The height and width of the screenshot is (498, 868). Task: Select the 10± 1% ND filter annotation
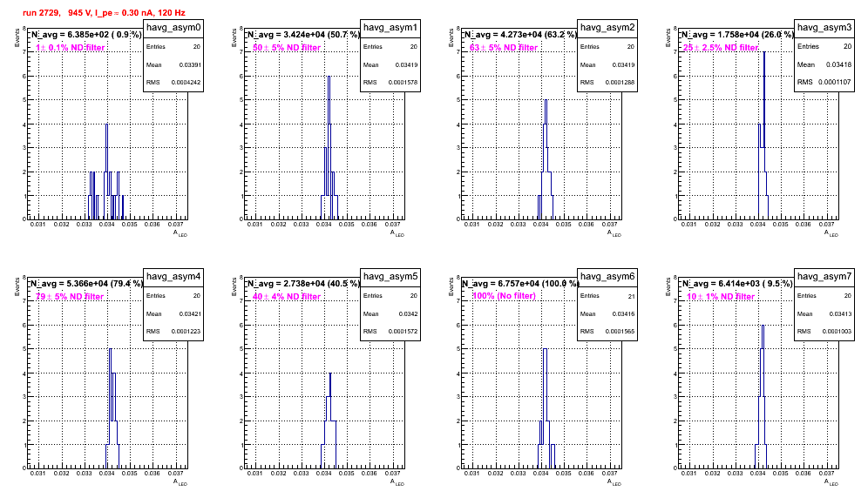coord(721,297)
